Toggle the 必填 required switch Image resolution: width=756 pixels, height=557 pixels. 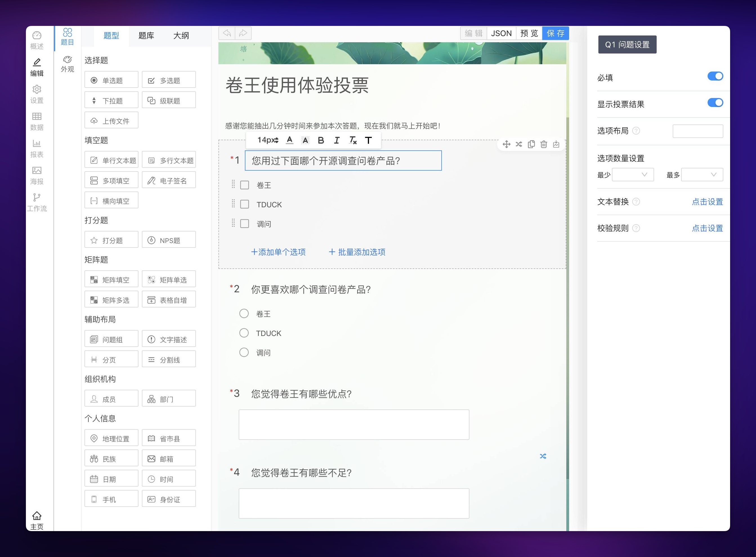click(715, 76)
